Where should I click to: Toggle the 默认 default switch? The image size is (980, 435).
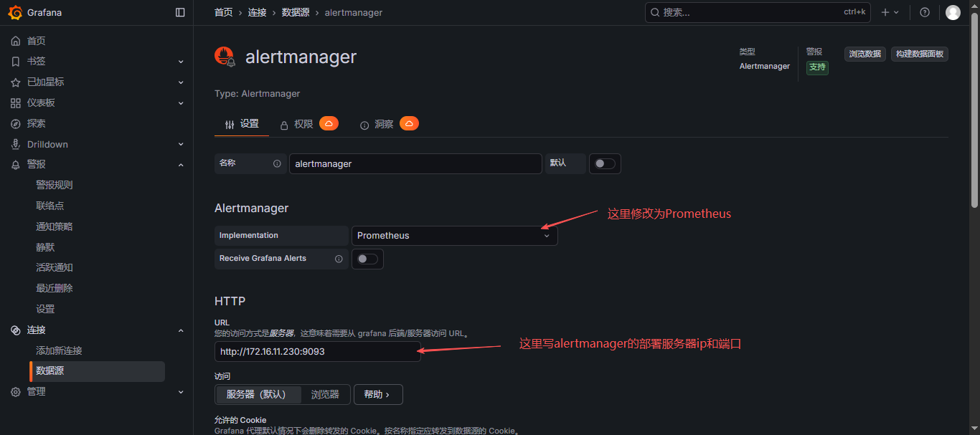(x=605, y=163)
